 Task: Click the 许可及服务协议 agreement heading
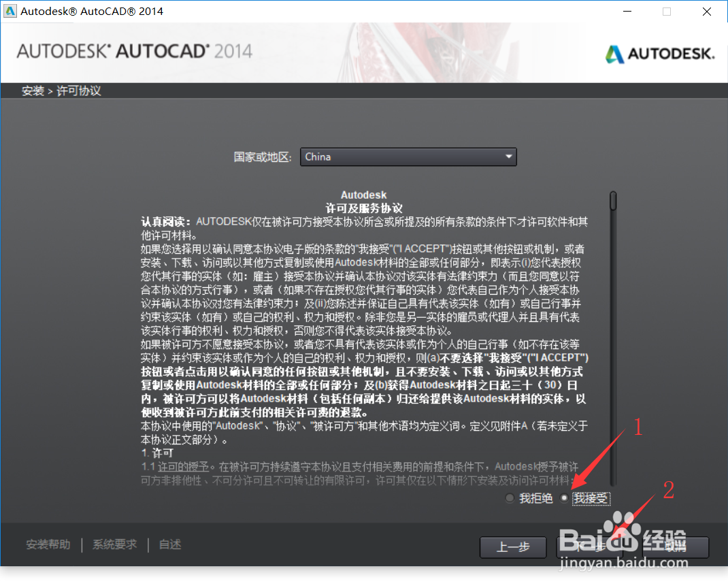[x=363, y=208]
